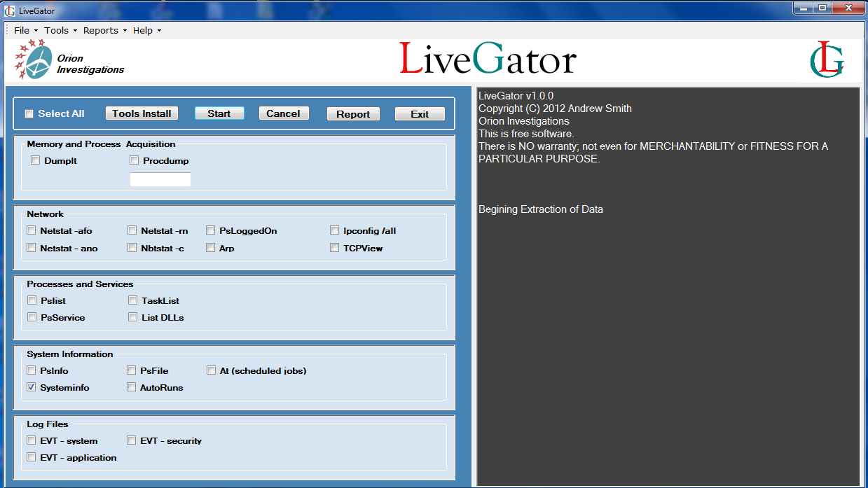This screenshot has height=488, width=868.
Task: Open the Help menu
Action: 147,31
